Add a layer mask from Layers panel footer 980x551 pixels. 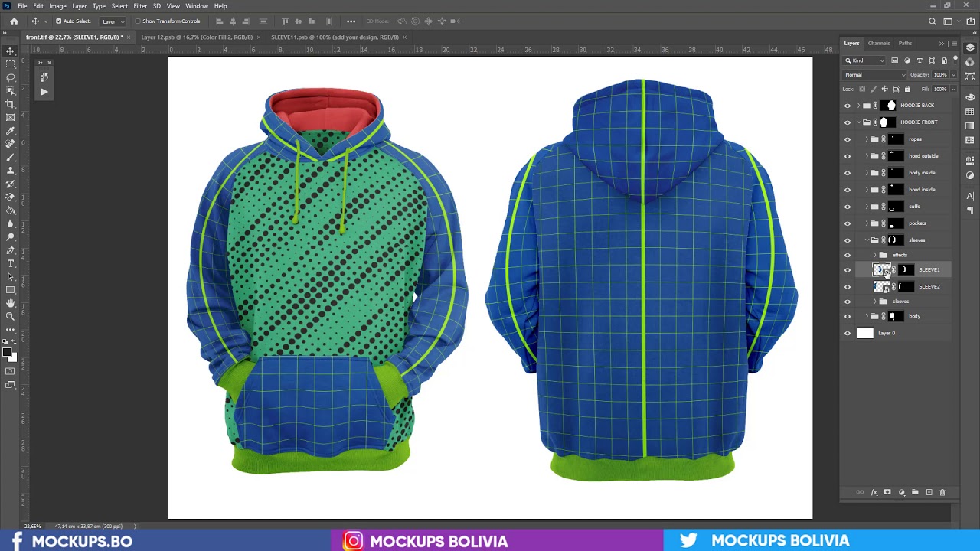[887, 492]
